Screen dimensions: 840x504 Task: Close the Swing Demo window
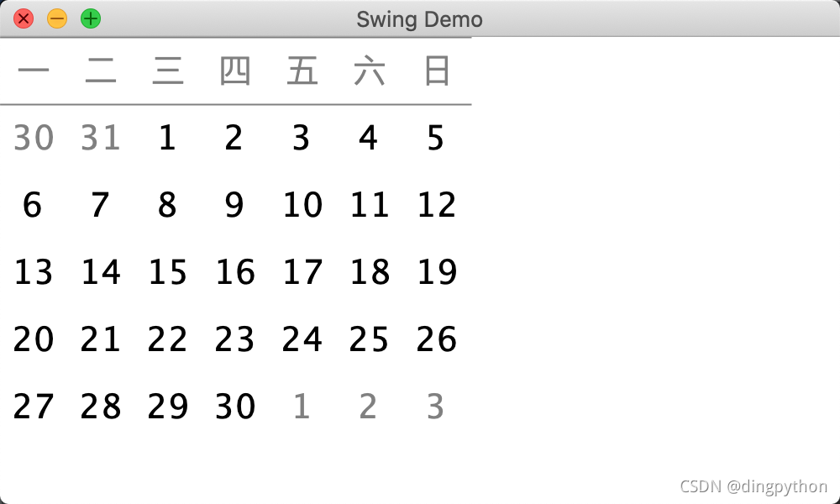tap(24, 18)
